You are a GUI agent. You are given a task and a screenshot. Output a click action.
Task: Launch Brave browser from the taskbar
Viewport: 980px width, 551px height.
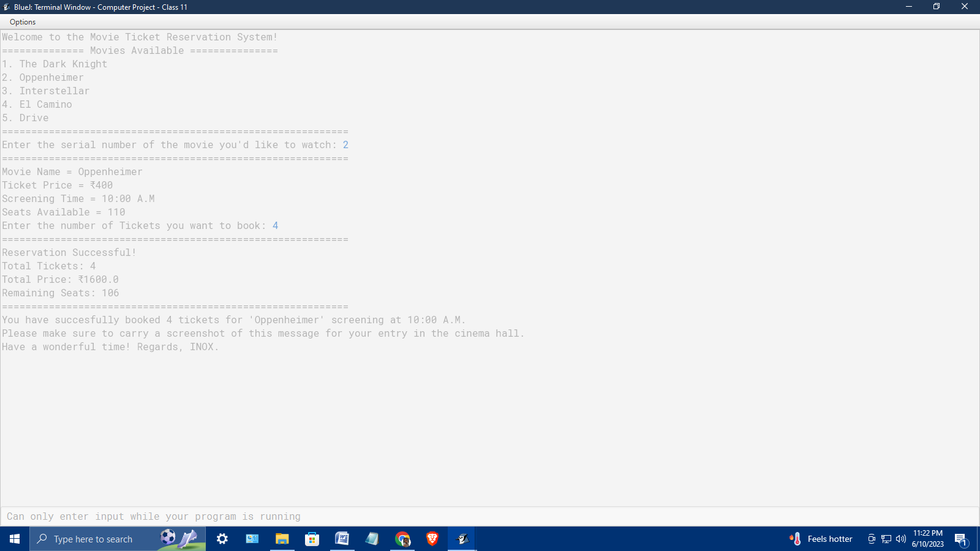[x=432, y=539]
